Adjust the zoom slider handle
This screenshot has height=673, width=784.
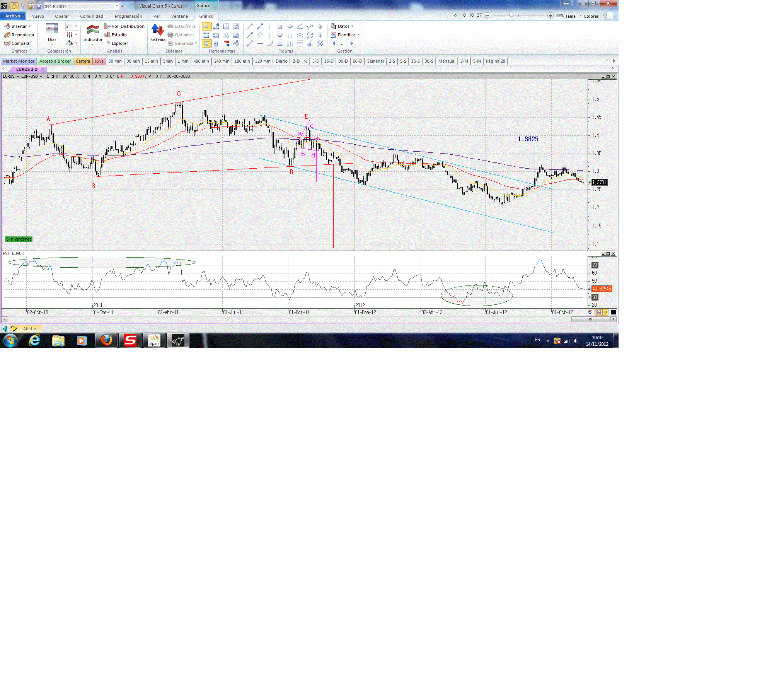click(511, 15)
